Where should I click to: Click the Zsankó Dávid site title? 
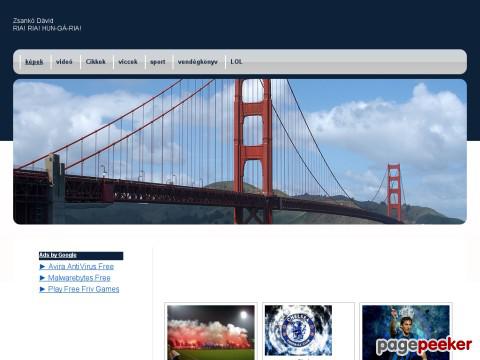click(x=33, y=21)
